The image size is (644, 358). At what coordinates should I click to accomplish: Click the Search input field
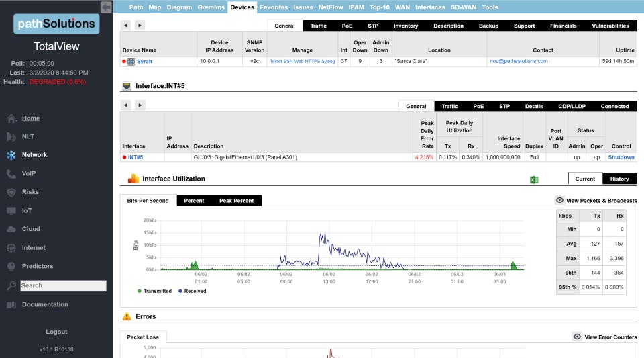click(63, 285)
